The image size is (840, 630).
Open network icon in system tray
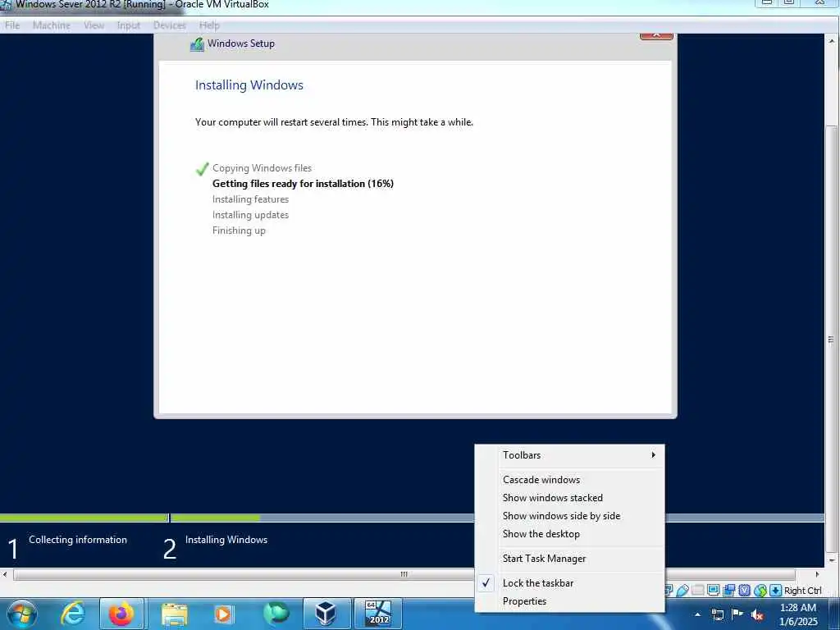(718, 614)
